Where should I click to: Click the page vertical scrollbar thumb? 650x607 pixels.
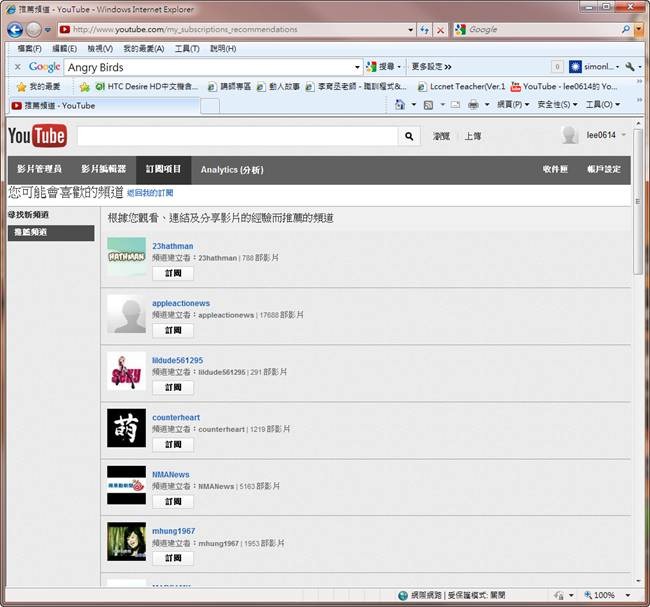tap(638, 201)
